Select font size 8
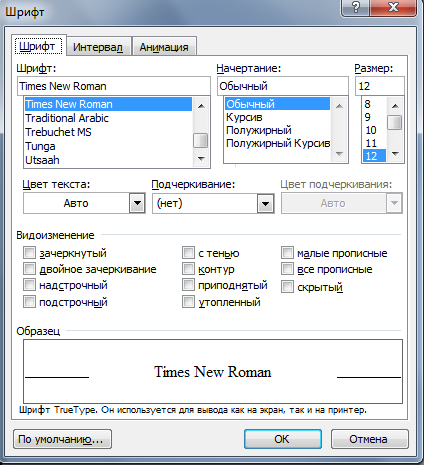Image resolution: width=424 pixels, height=465 pixels. coord(374,104)
